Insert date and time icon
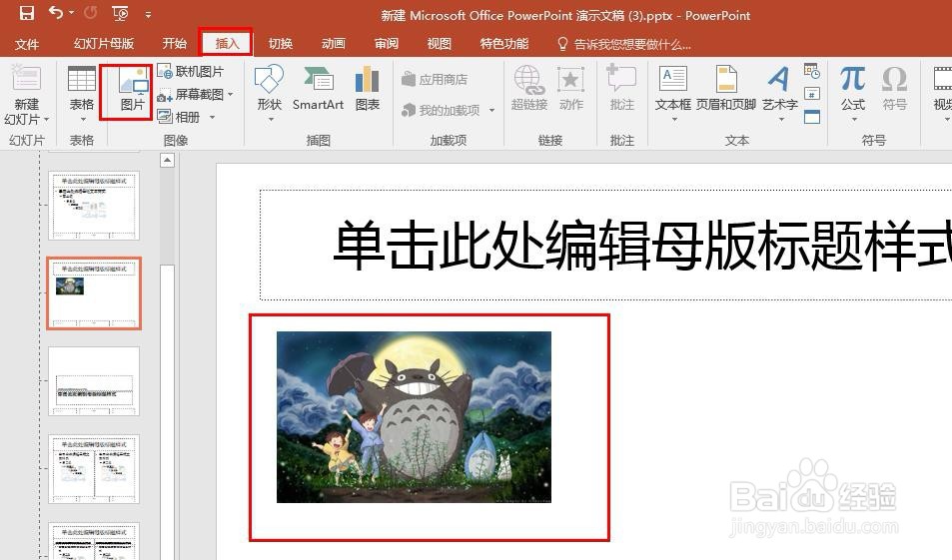Screen dimensions: 952x560 point(812,71)
